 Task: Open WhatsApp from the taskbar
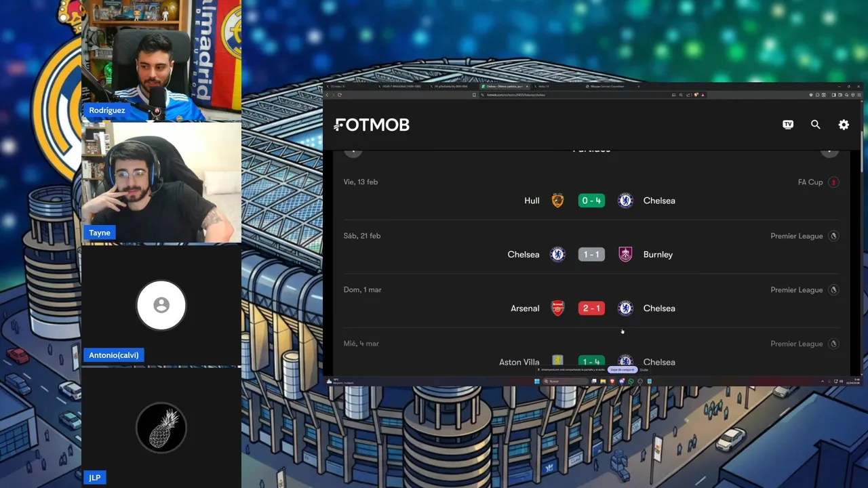coord(631,382)
